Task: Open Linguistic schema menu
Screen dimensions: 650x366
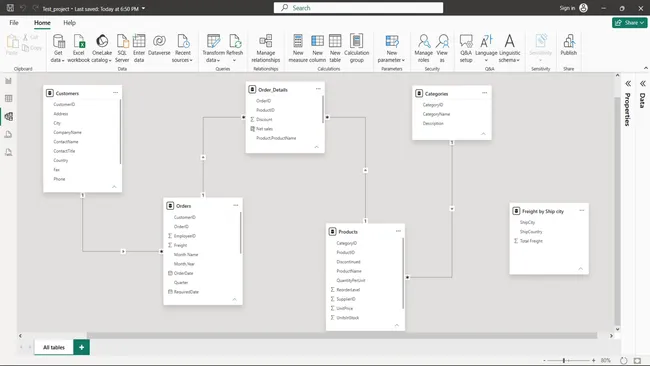Action: 509,48
